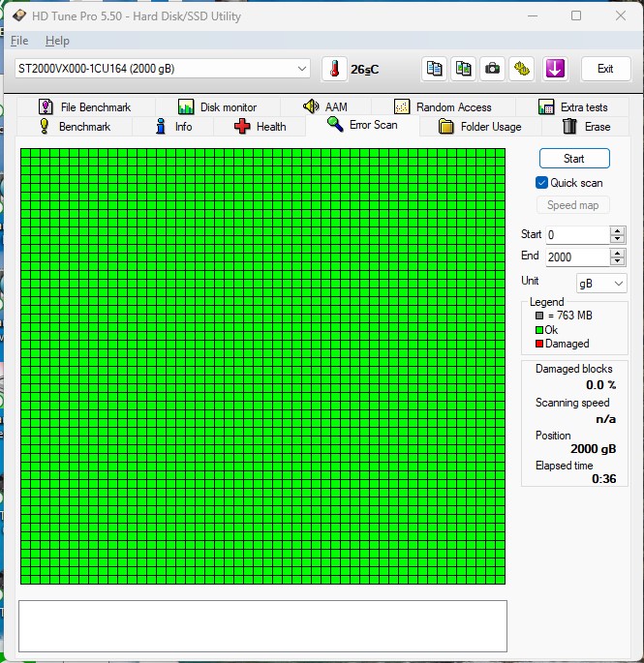The height and width of the screenshot is (663, 644).
Task: Click the Exit button
Action: (x=605, y=69)
